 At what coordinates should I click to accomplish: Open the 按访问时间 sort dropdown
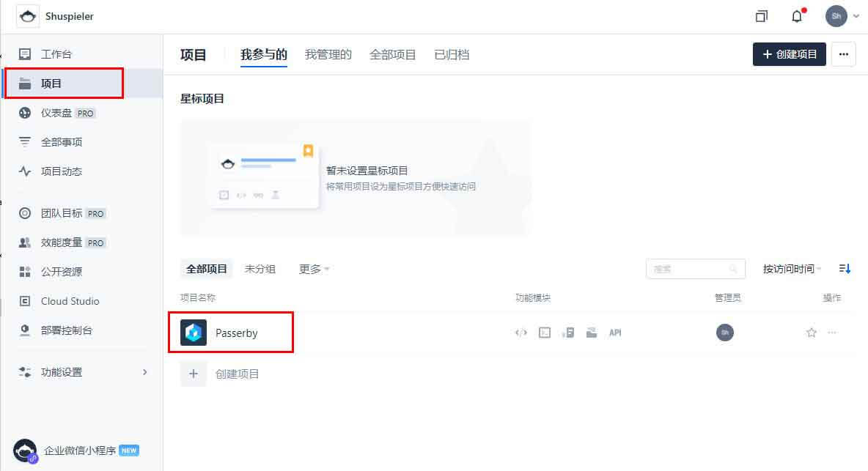click(x=792, y=269)
